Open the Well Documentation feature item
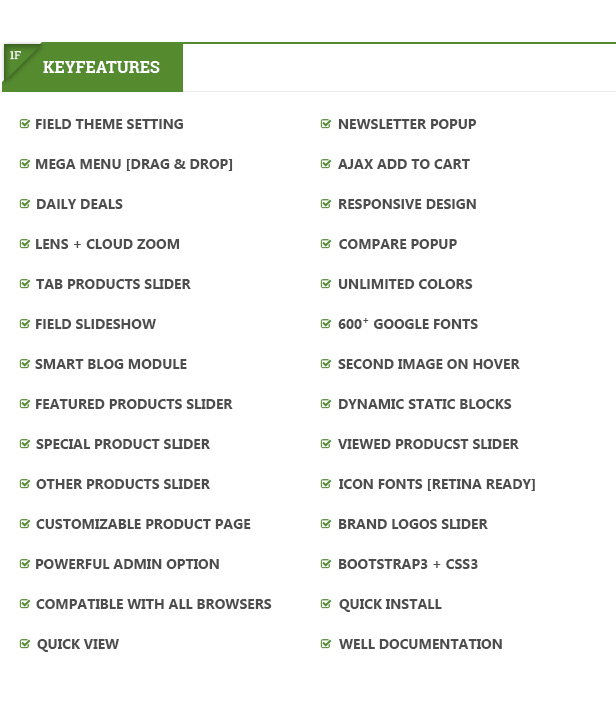Viewport: 616px width, 704px height. [x=421, y=644]
